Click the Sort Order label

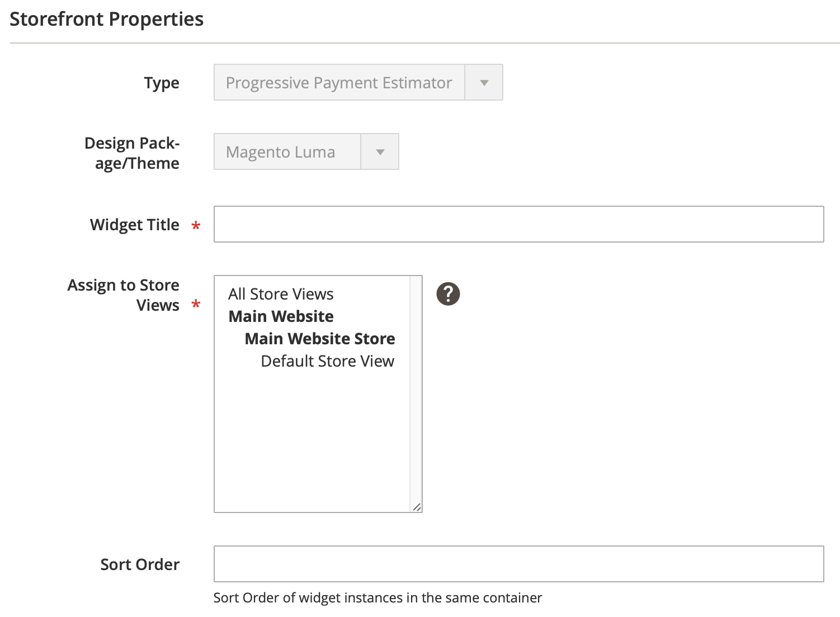pos(140,564)
